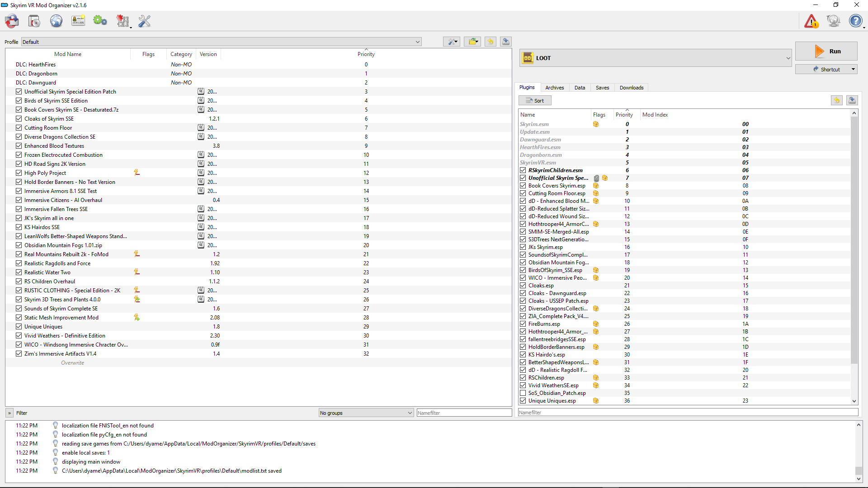Disable Vivid Weathers - Definitive Edition mod
The image size is (868, 488).
pos(19,335)
